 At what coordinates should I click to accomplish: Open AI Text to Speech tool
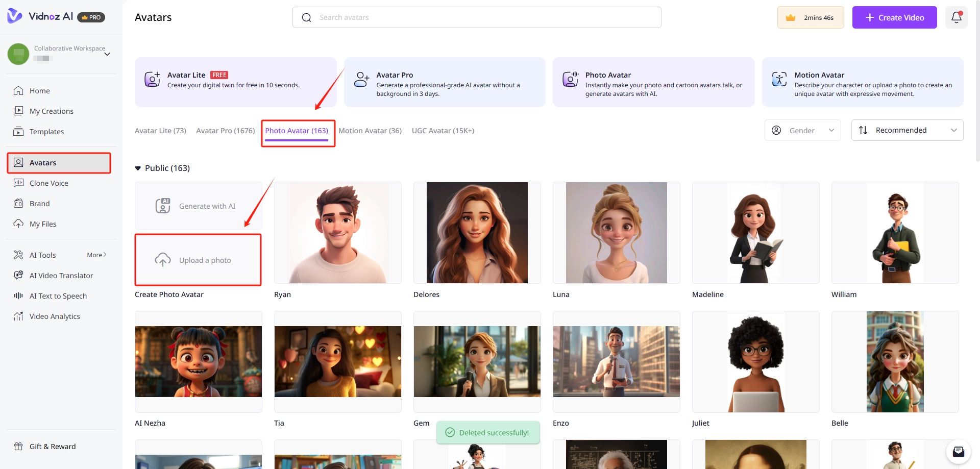[58, 296]
